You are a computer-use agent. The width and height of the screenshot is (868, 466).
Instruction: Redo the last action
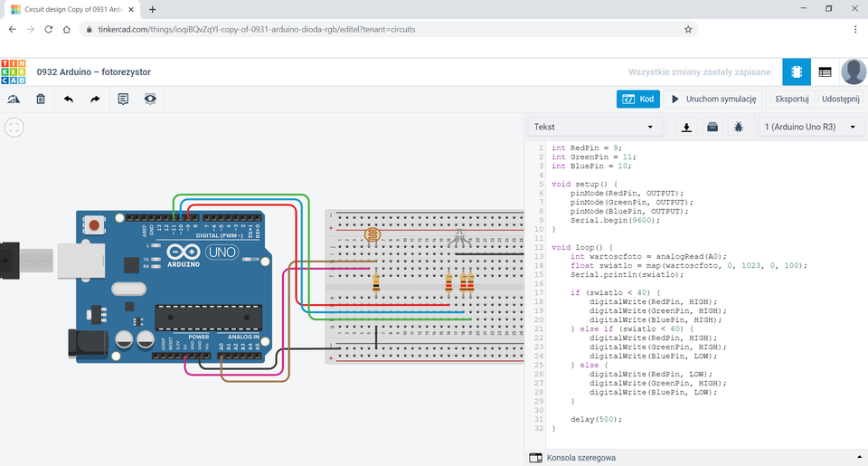tap(95, 100)
